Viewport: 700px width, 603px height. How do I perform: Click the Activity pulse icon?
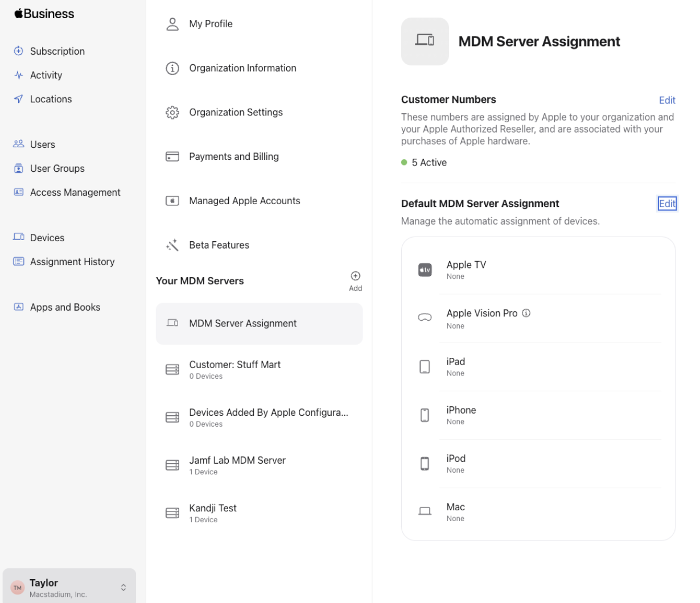pos(19,75)
